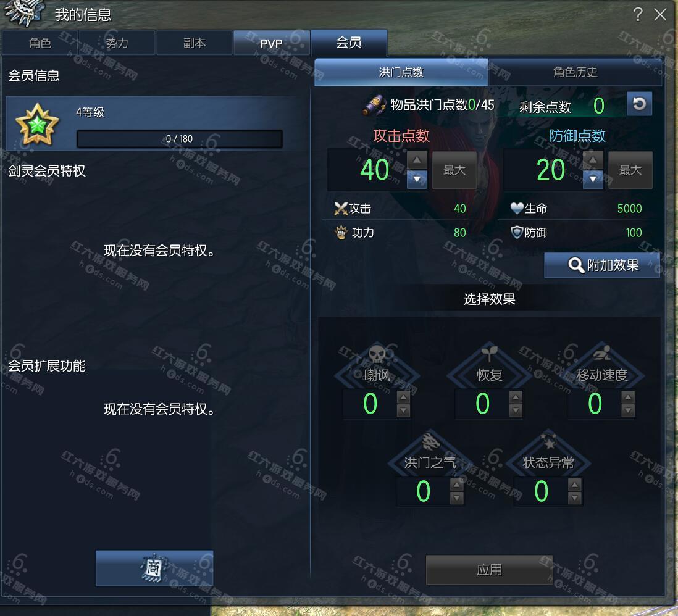678x616 pixels.
Task: Select the 洪门之气 dragon effect icon
Action: point(430,441)
